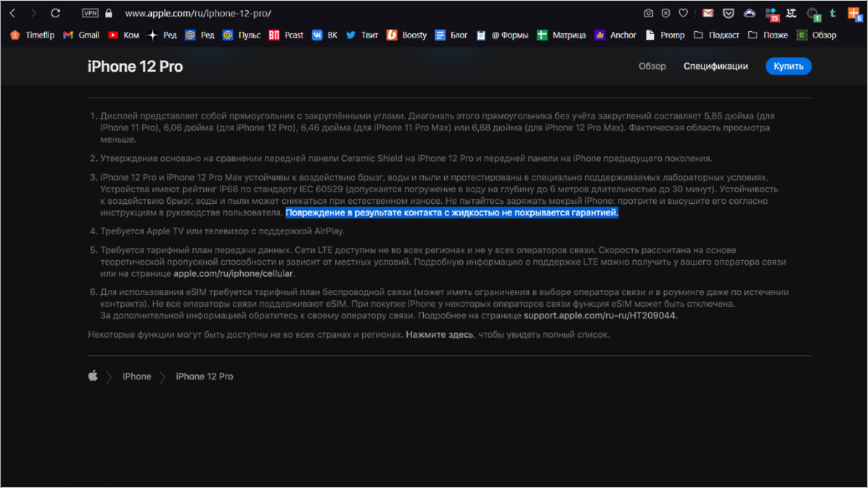Focus the address bar with apple.com URL

point(198,13)
